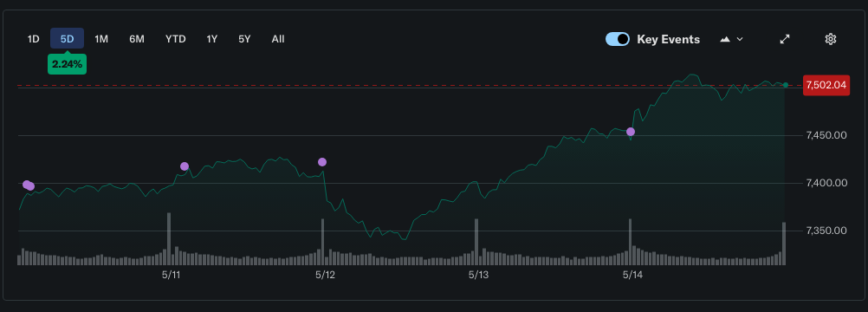Switch chart to 1M range
This screenshot has width=868, height=312.
pyautogui.click(x=101, y=39)
